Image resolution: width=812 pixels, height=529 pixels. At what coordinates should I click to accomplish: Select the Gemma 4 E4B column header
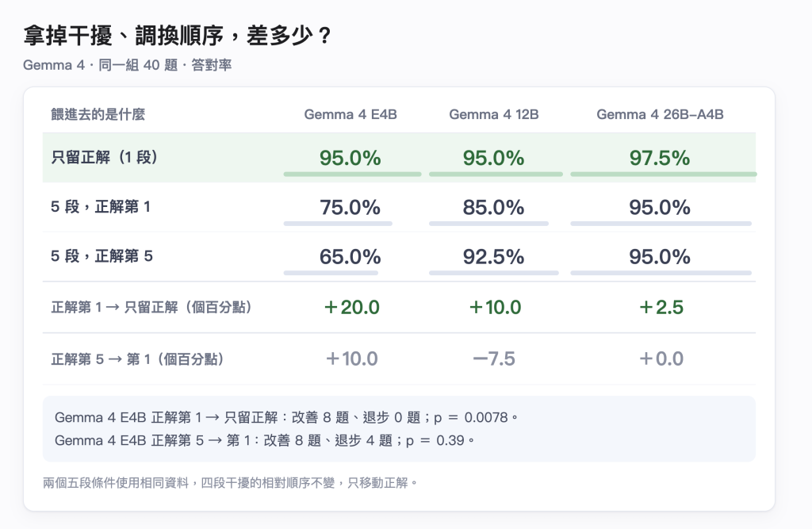(350, 114)
